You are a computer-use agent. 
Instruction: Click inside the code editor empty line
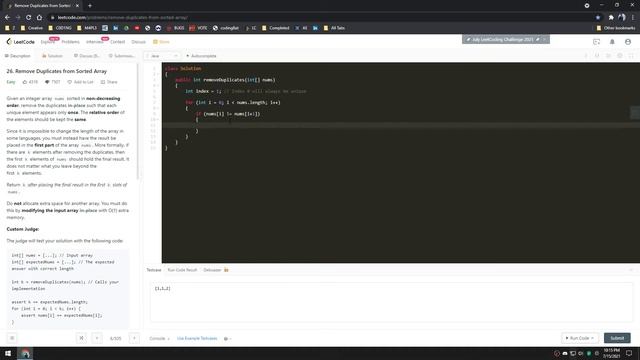(400, 125)
